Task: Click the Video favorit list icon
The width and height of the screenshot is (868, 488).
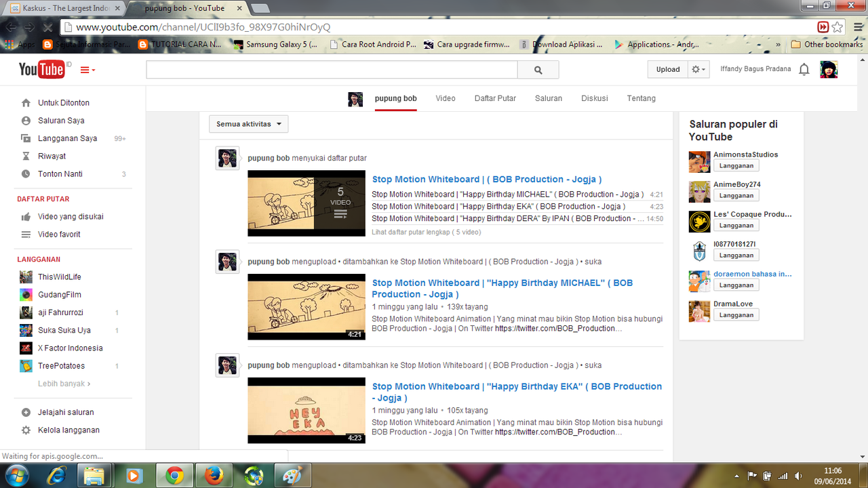Action: click(26, 235)
